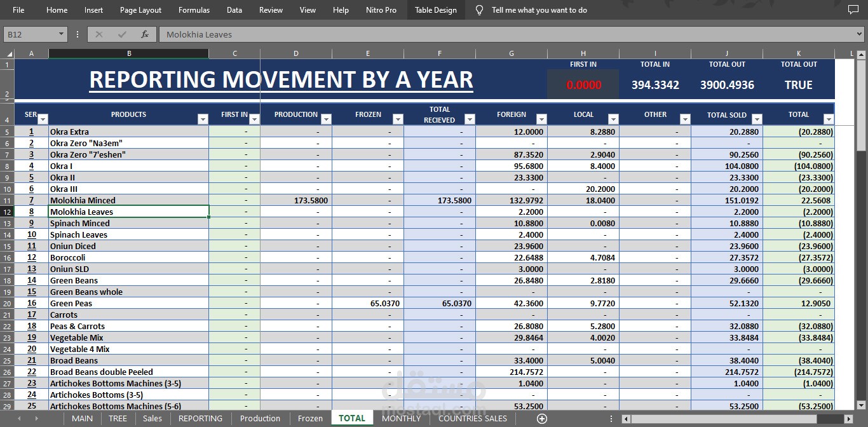Click Tell me what you want field
The height and width of the screenshot is (427, 868).
pyautogui.click(x=539, y=10)
